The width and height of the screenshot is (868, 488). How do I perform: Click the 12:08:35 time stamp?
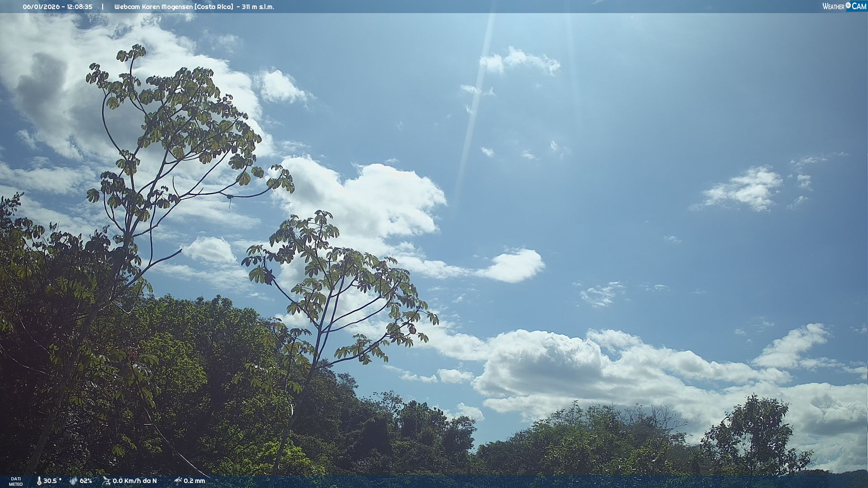pyautogui.click(x=80, y=7)
